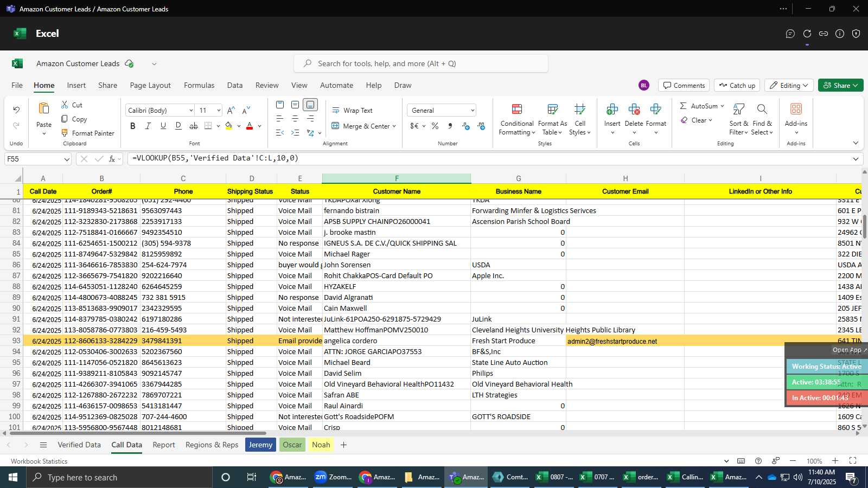
Task: Click the Insert cells icon
Action: pyautogui.click(x=612, y=110)
